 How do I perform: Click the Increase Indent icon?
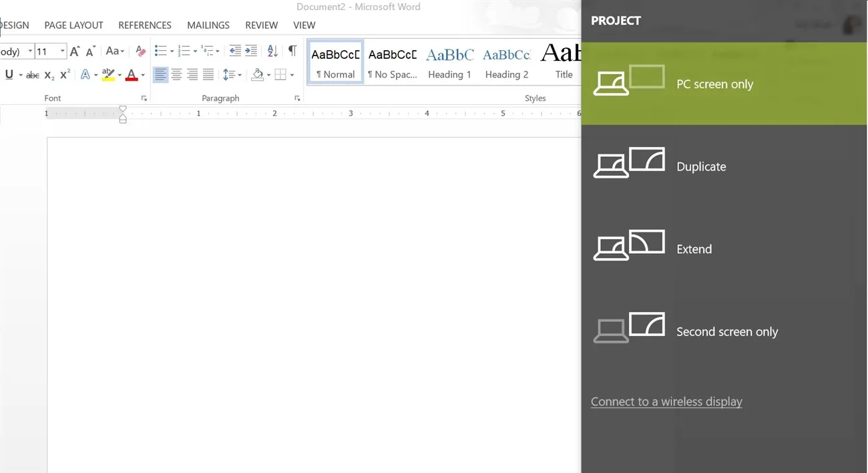tap(251, 51)
